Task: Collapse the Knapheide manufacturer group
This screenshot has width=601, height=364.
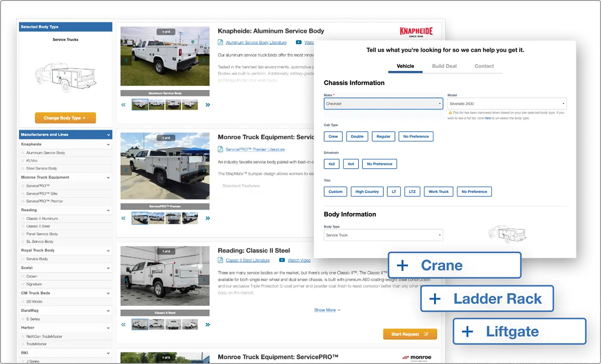Action: (108, 145)
